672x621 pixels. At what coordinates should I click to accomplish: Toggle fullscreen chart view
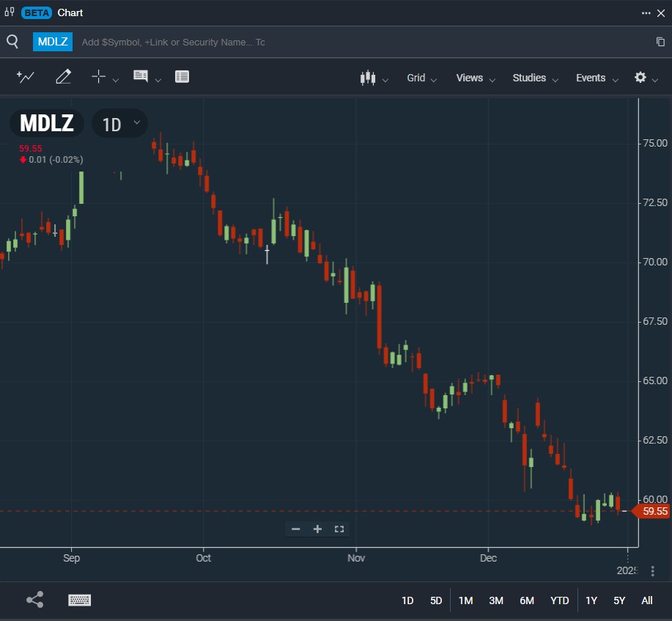(339, 529)
